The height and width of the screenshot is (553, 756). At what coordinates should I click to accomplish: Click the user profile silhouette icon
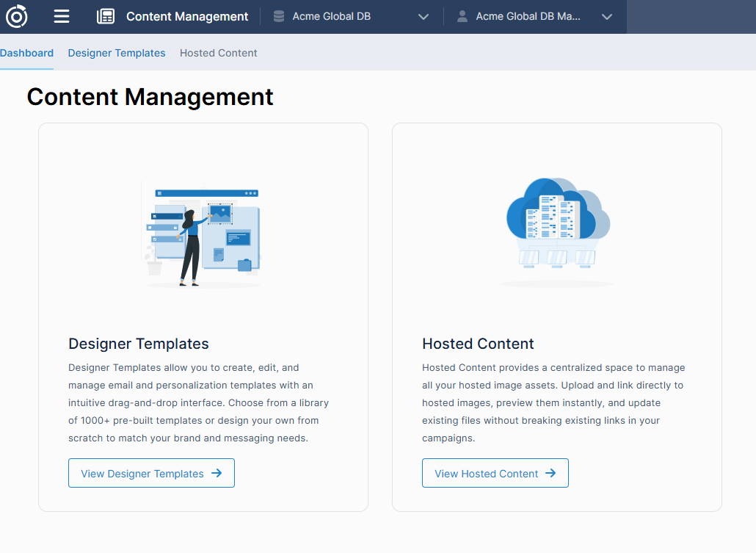pos(462,16)
